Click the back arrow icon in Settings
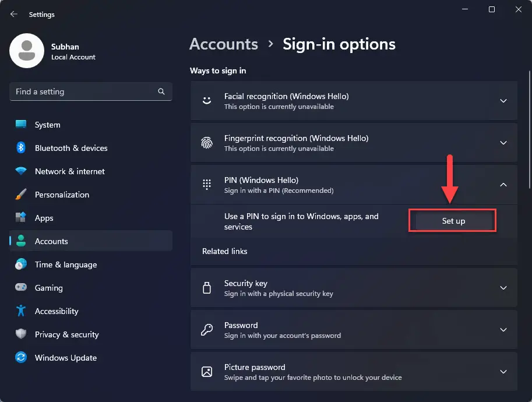This screenshot has width=532, height=402. (x=13, y=14)
